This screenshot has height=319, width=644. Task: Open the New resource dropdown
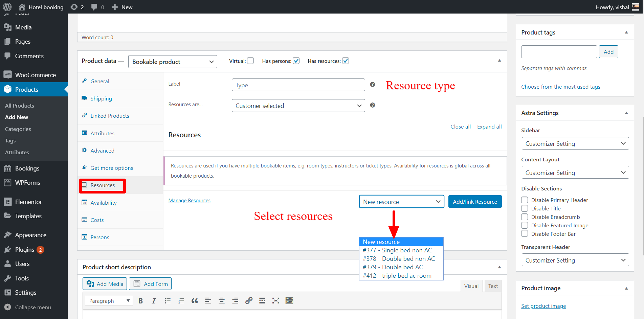tap(401, 202)
